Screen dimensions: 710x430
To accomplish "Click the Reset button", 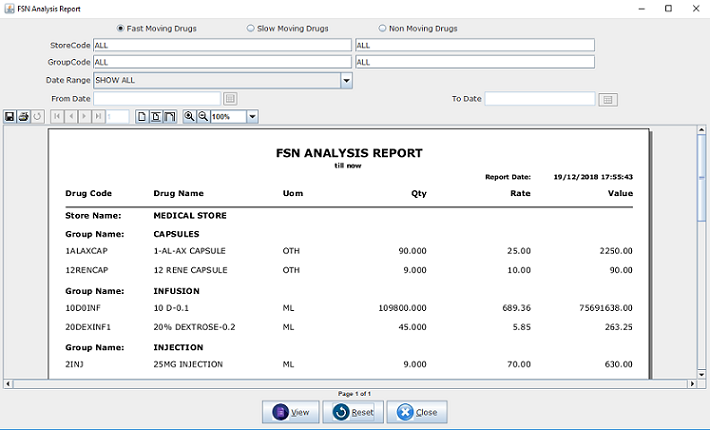I will (x=353, y=412).
